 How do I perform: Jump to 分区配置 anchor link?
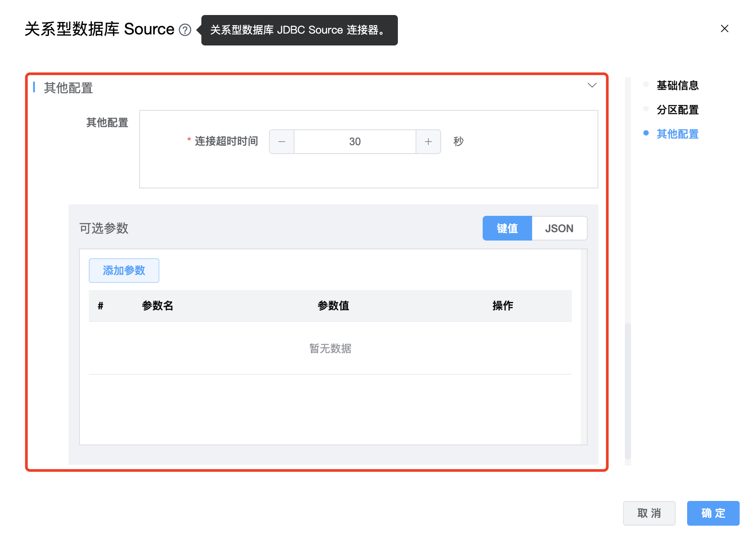click(677, 109)
